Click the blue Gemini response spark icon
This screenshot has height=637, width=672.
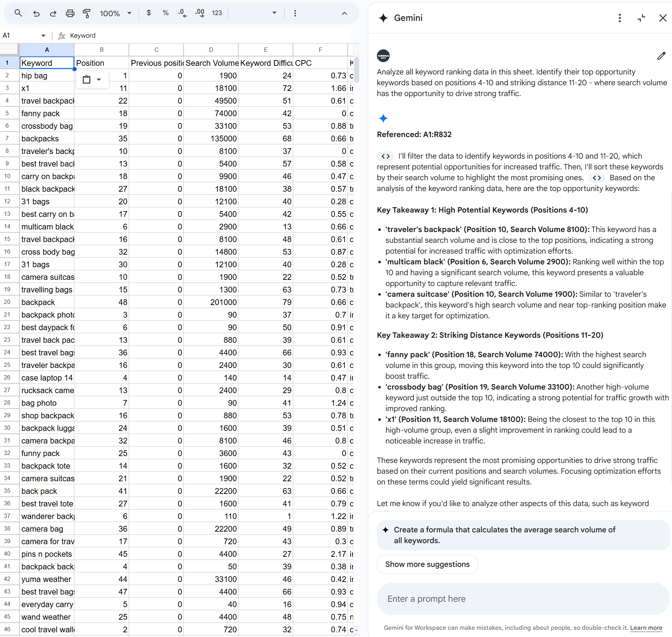coord(383,118)
